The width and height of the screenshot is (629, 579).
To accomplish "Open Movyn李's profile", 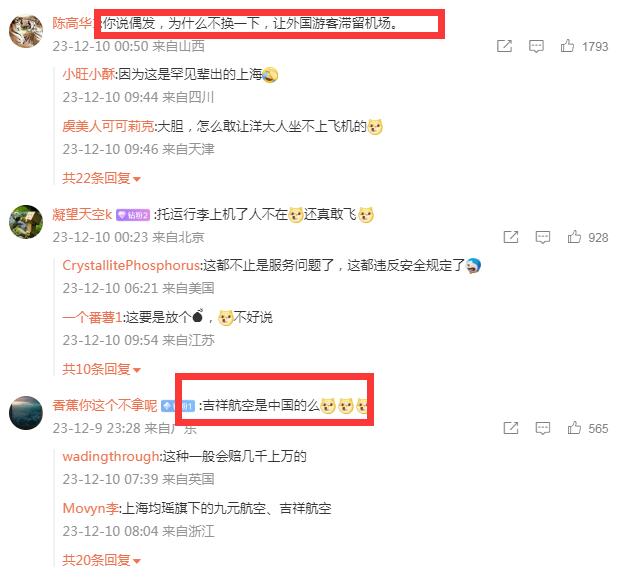I will 90,508.
